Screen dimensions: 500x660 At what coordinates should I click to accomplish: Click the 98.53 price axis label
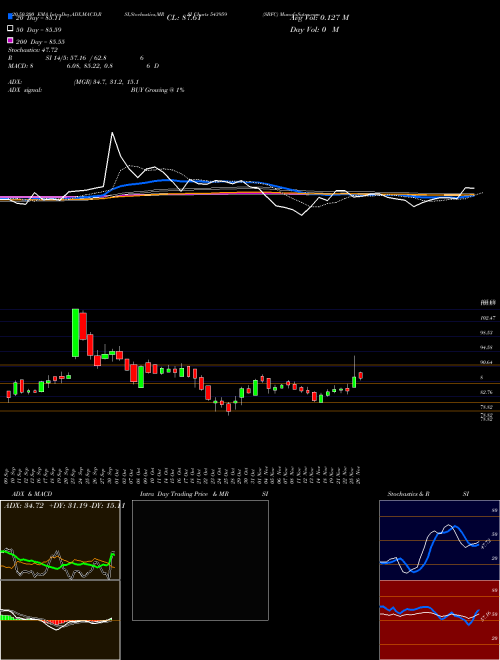coord(487,333)
